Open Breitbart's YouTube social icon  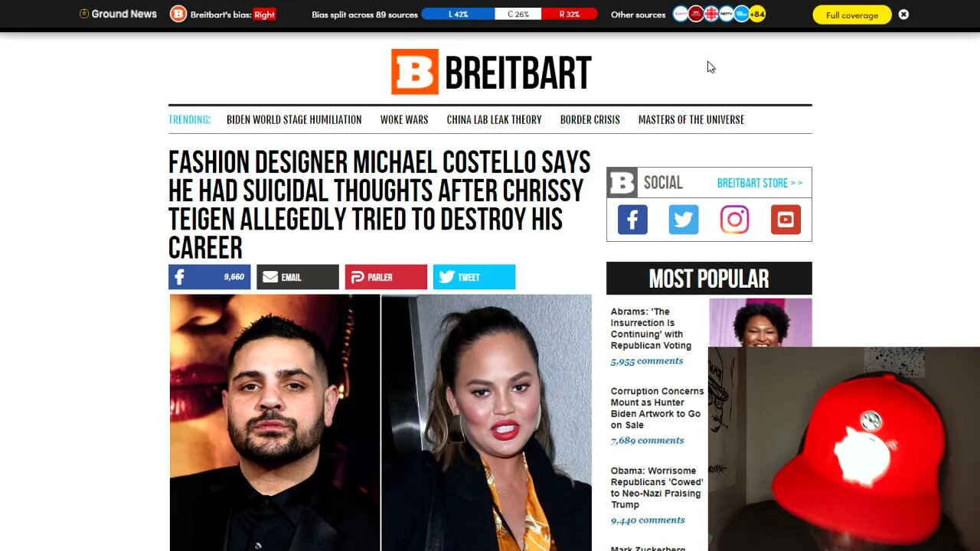pyautogui.click(x=786, y=220)
